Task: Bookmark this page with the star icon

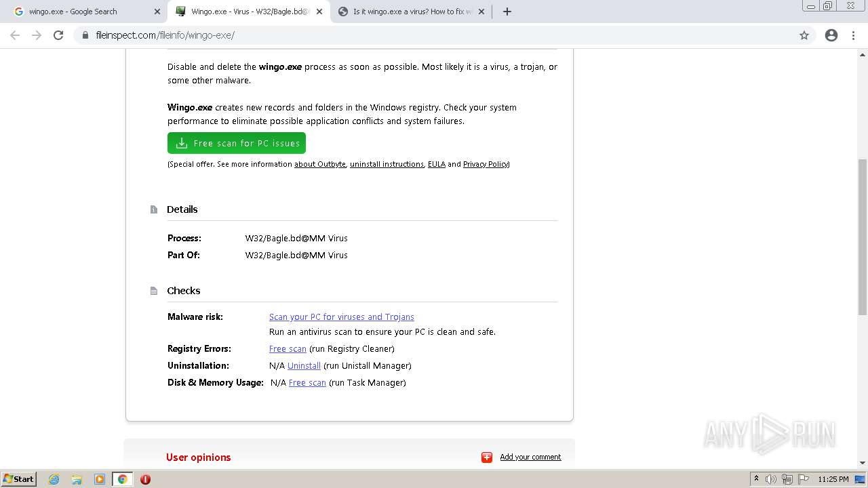Action: 804,35
